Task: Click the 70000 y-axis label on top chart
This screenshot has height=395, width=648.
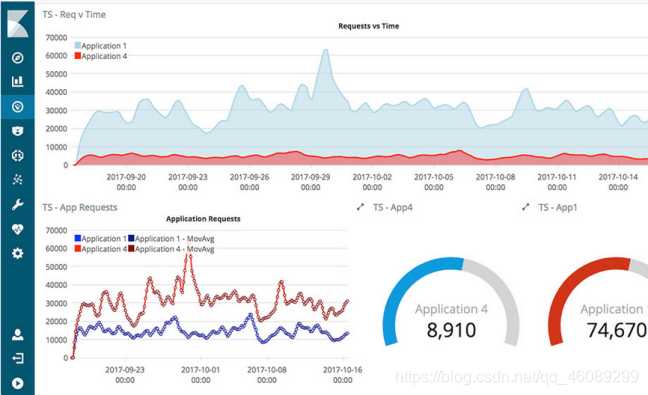Action: pyautogui.click(x=56, y=38)
